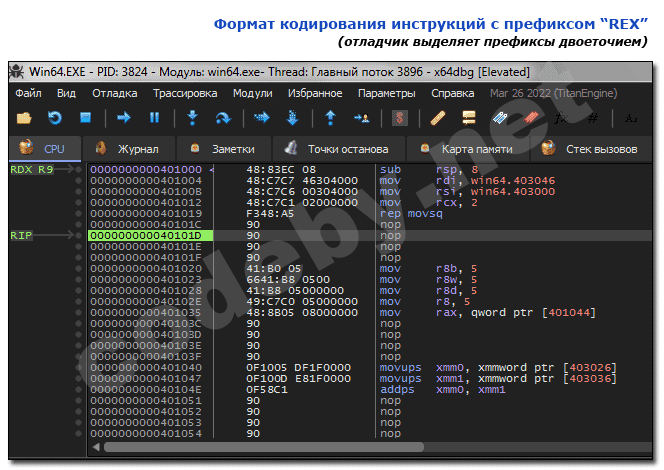Open Scylla with the S icon
664x470 pixels.
point(400,118)
